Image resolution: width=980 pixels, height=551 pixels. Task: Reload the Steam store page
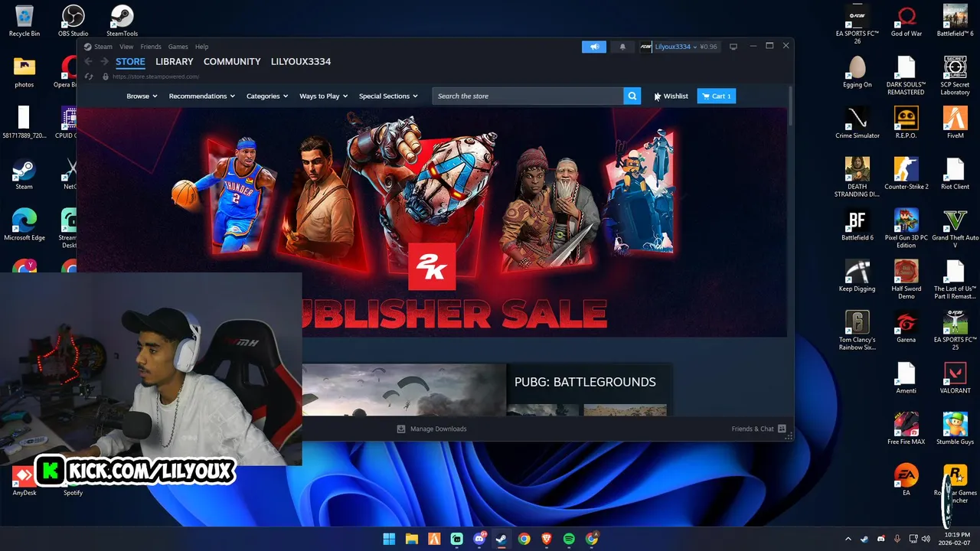pyautogui.click(x=89, y=77)
